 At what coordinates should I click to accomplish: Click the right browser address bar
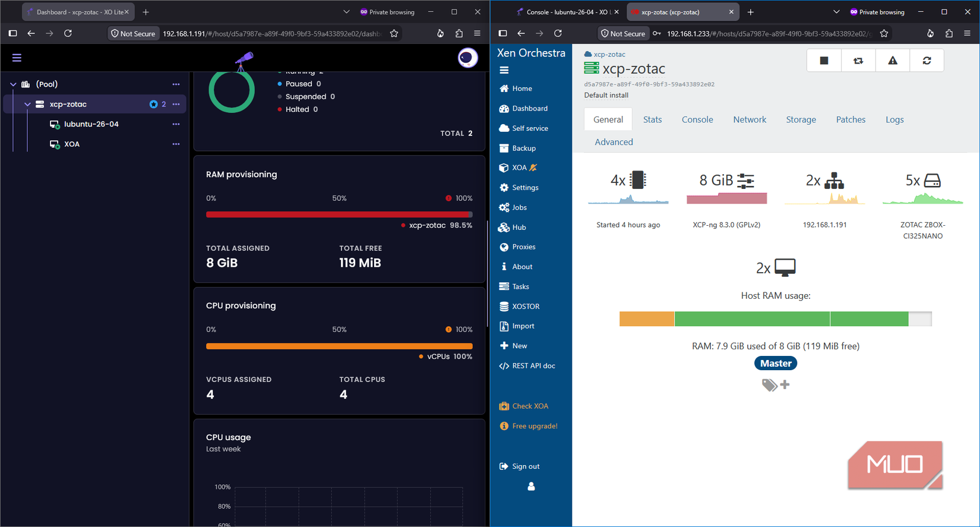coord(769,33)
